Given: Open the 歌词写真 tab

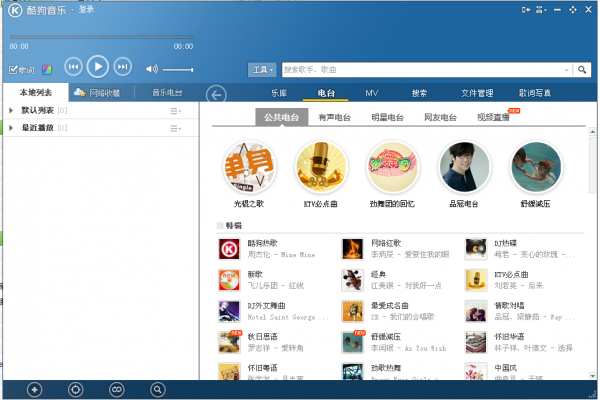Looking at the screenshot, I should pyautogui.click(x=535, y=93).
